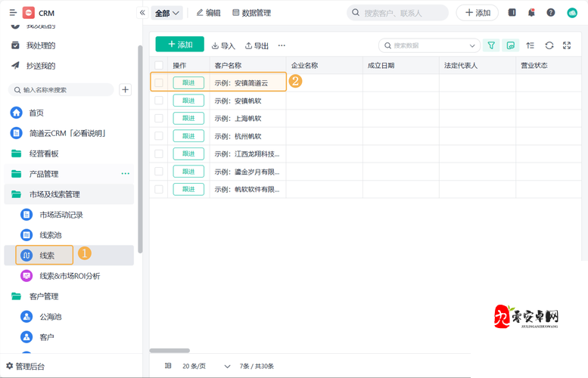588x378 pixels.
Task: Click the horizontal table scrollbar
Action: pyautogui.click(x=170, y=351)
